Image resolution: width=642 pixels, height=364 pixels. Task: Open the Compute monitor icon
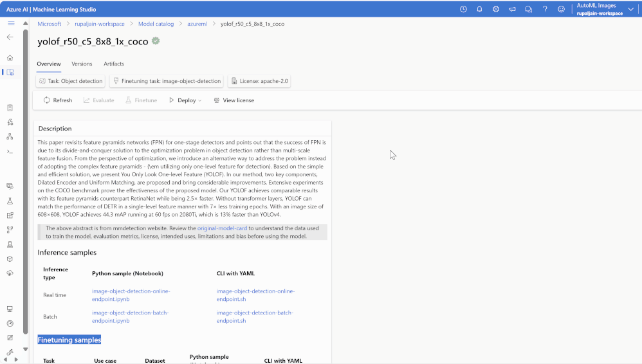tap(10, 309)
